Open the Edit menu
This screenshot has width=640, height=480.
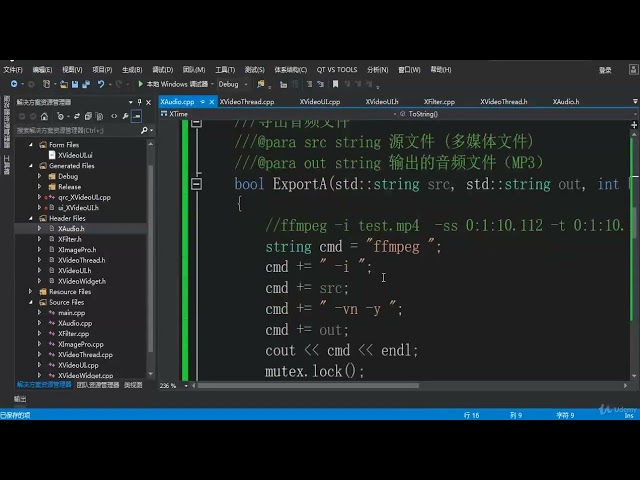click(x=42, y=70)
